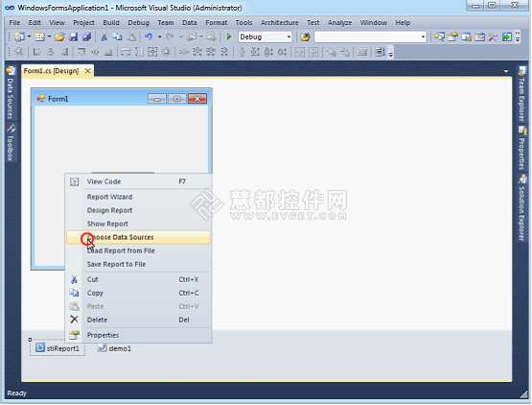Select Show Report in the context menu
532x405 pixels.
(x=138, y=224)
